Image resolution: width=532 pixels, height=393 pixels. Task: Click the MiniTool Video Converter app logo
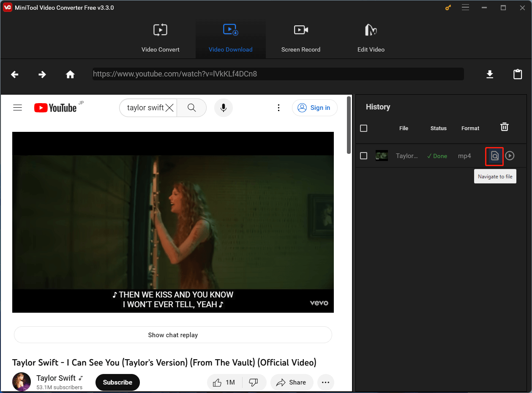pos(8,8)
